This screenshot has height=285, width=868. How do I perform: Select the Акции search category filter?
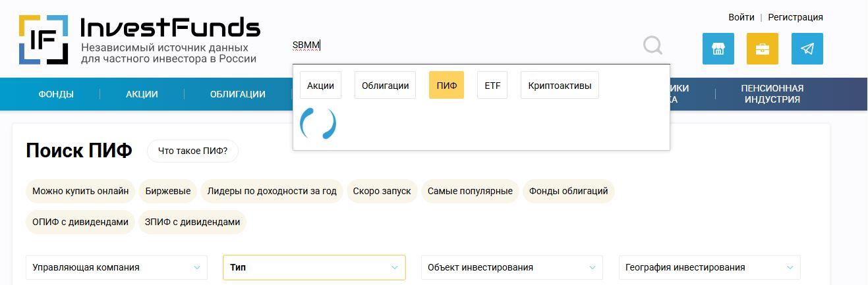320,86
